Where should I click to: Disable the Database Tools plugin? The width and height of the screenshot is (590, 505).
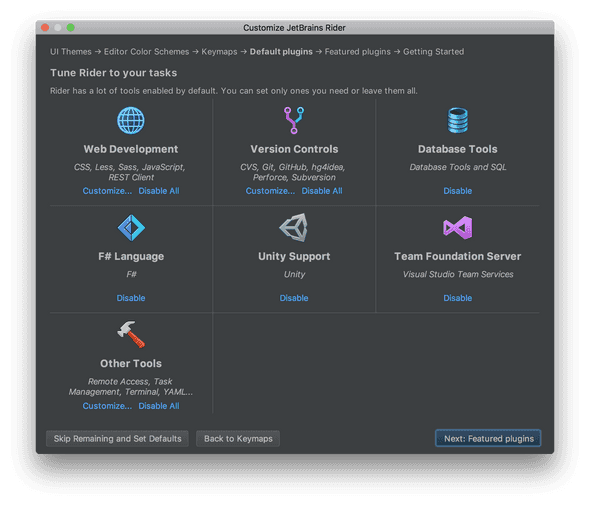(x=458, y=191)
